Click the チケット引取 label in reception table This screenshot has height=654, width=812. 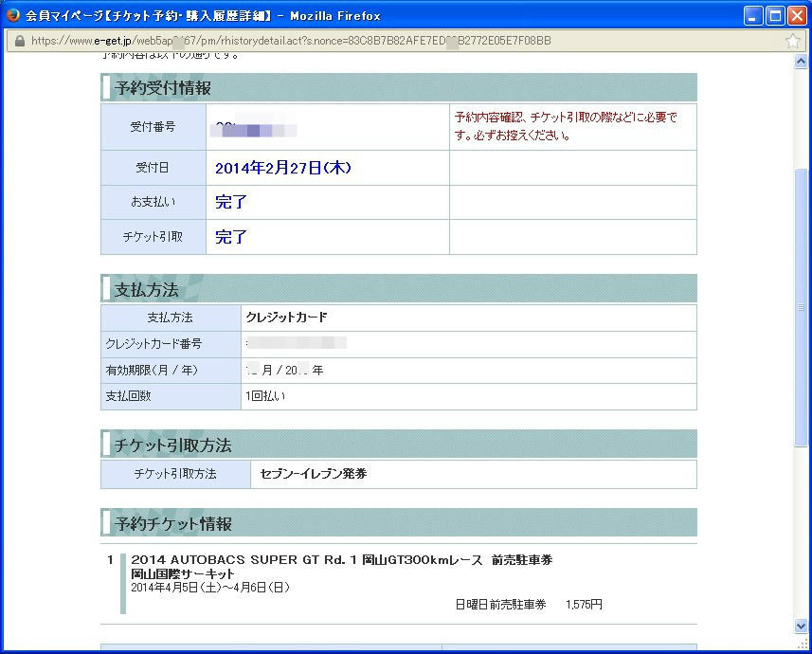[x=153, y=237]
